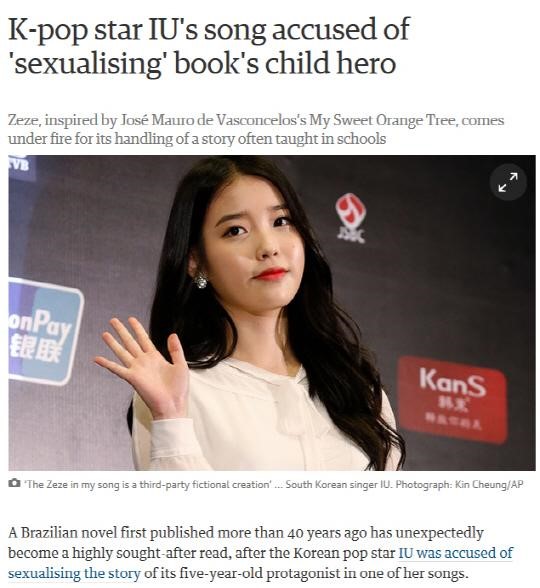540x588 pixels.
Task: Expand the article photo to fullscreen
Action: click(x=508, y=182)
